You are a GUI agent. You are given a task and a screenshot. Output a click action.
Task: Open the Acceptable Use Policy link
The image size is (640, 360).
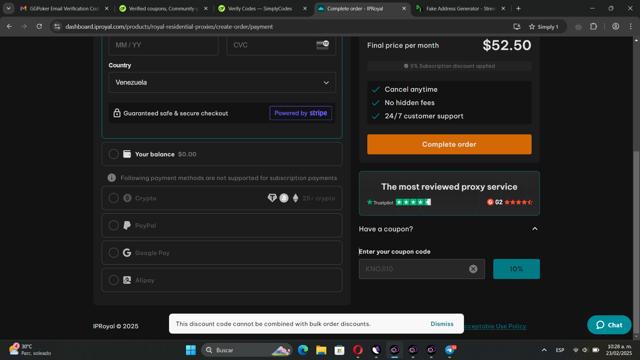495,326
